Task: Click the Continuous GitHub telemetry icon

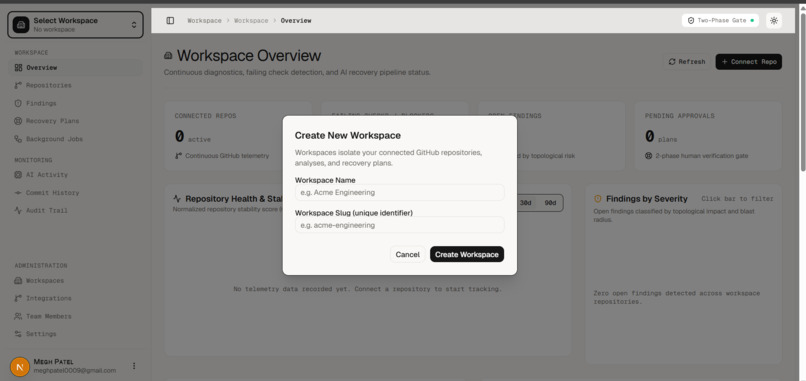Action: 178,155
